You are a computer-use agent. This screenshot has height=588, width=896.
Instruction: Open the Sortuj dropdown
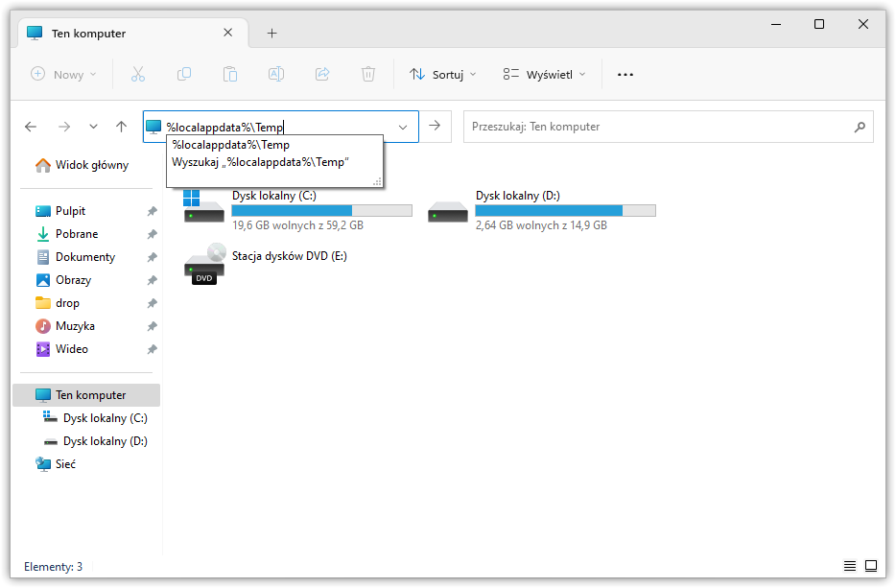point(443,74)
